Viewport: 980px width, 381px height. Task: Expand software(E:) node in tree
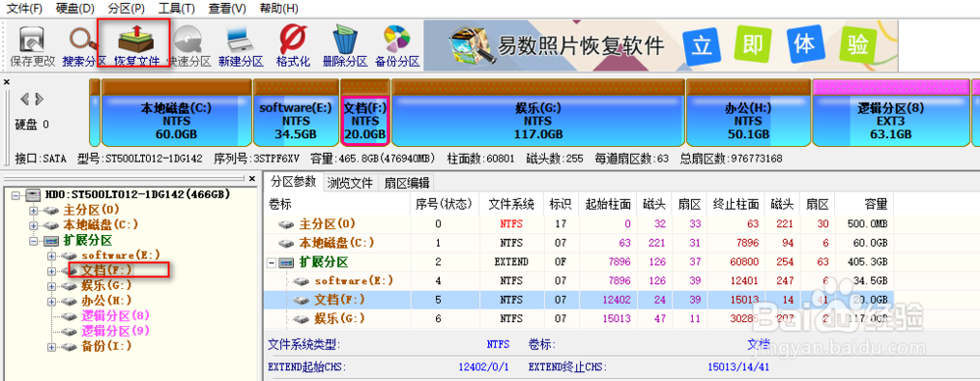(x=51, y=256)
